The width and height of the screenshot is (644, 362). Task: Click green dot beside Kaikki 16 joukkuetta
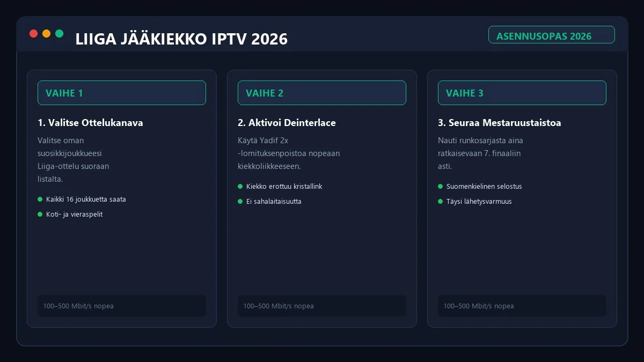40,200
